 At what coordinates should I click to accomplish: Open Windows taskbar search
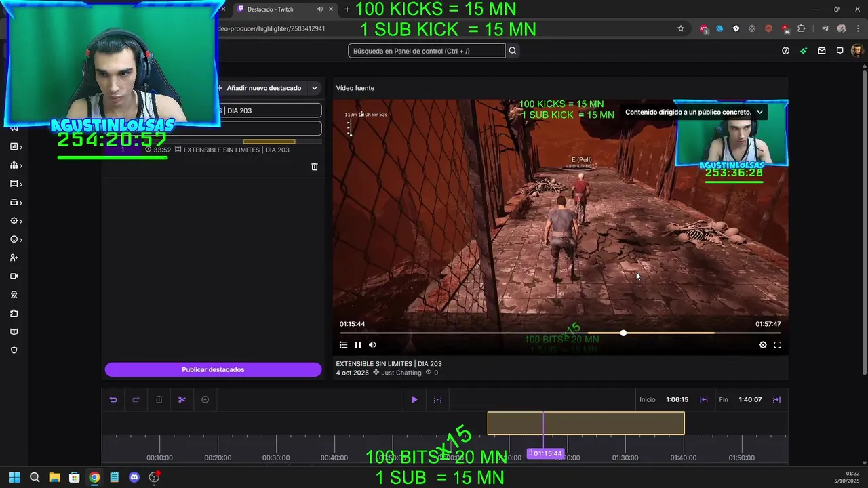(x=35, y=477)
